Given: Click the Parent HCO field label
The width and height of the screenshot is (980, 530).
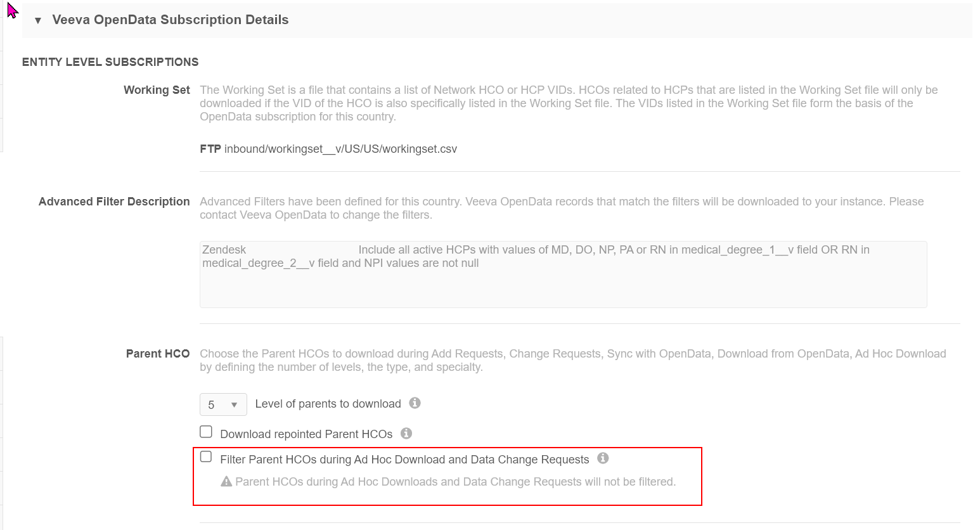Looking at the screenshot, I should (x=158, y=354).
